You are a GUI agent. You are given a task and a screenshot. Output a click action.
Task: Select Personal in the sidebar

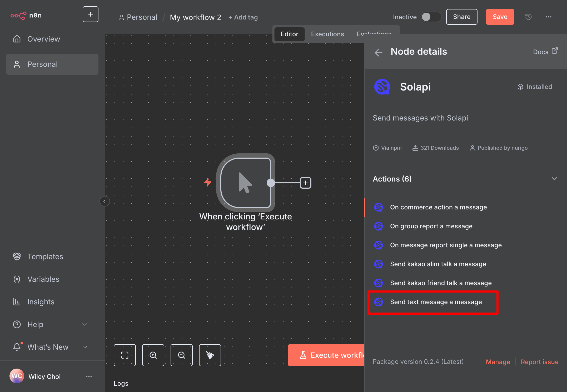click(x=52, y=64)
